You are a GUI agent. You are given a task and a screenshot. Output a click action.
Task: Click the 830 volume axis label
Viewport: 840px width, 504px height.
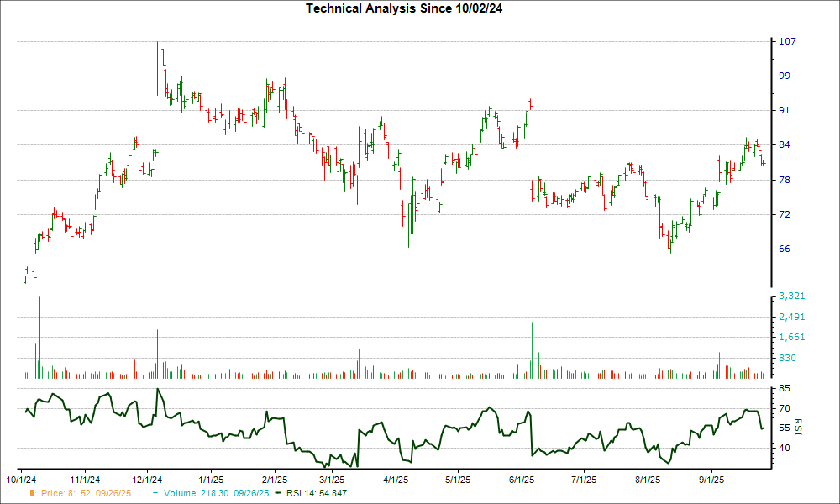[x=789, y=359]
